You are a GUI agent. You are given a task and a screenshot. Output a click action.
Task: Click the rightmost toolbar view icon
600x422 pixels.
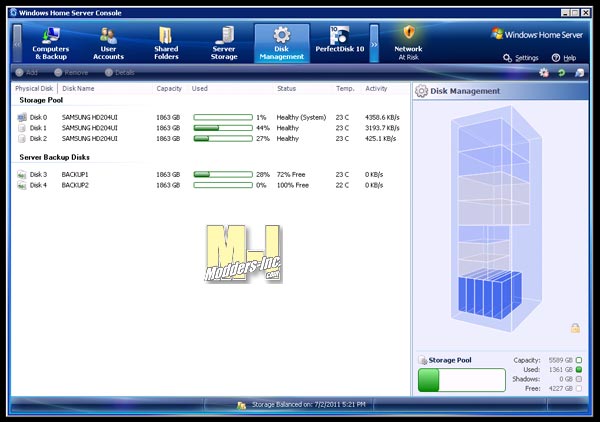pos(579,72)
